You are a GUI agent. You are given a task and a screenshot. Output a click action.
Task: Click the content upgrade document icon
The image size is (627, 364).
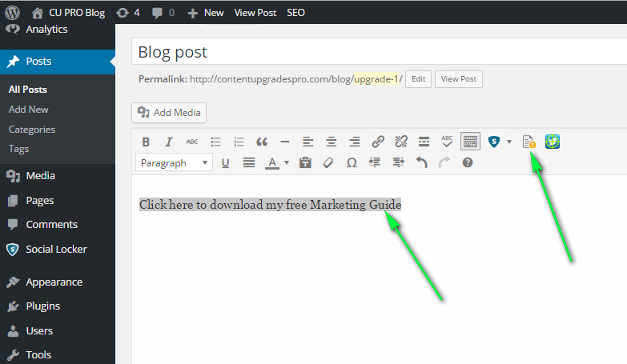[529, 142]
